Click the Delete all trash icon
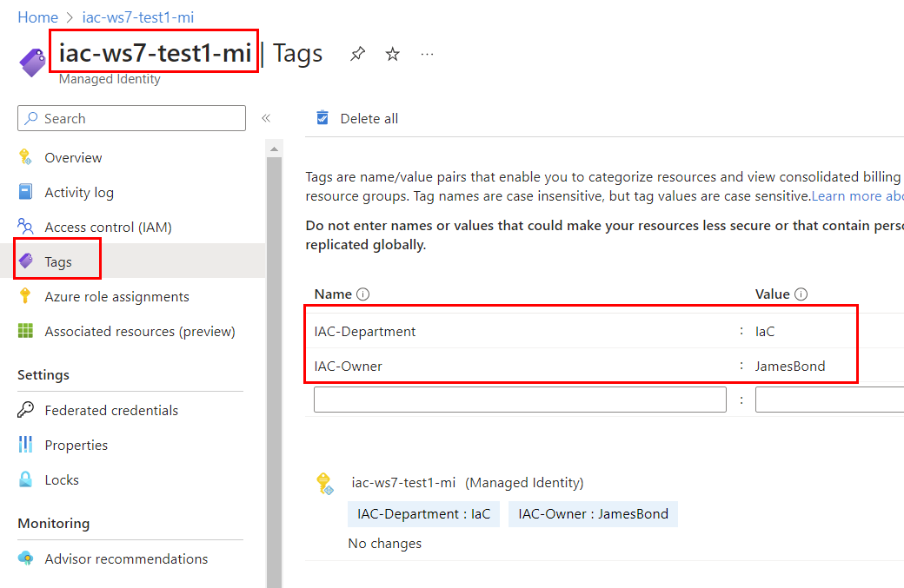904x588 pixels. point(322,118)
